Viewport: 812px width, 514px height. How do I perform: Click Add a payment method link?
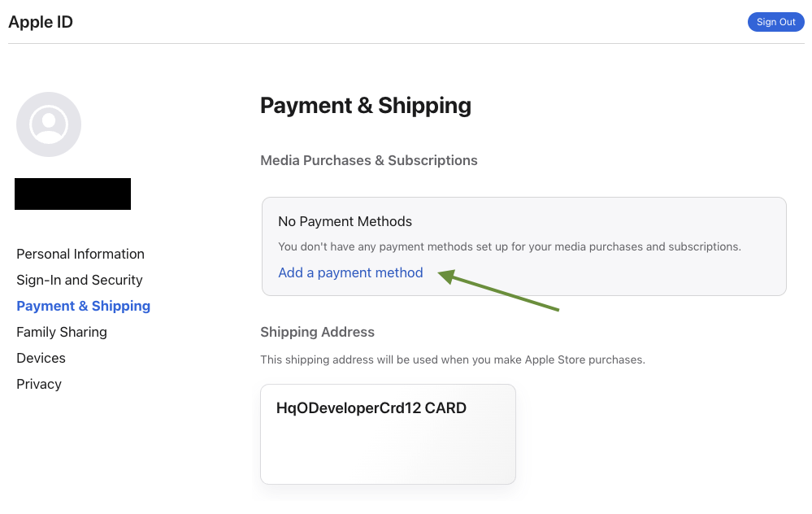click(x=350, y=272)
